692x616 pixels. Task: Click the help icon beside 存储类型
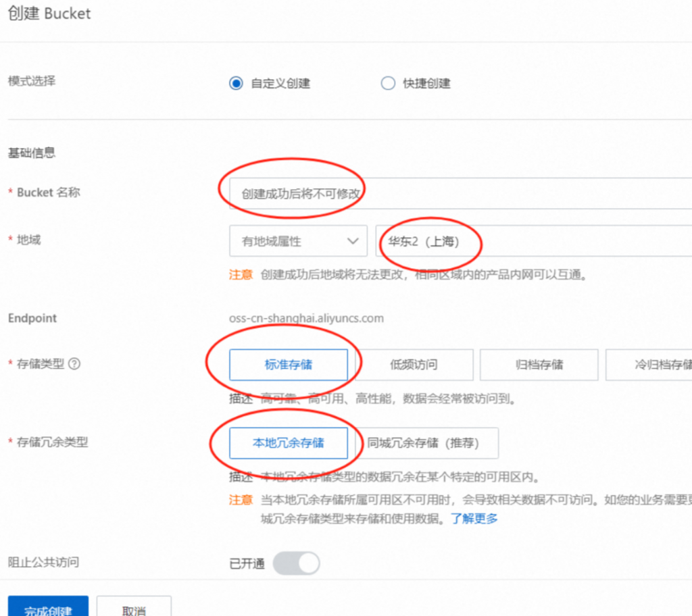74,363
